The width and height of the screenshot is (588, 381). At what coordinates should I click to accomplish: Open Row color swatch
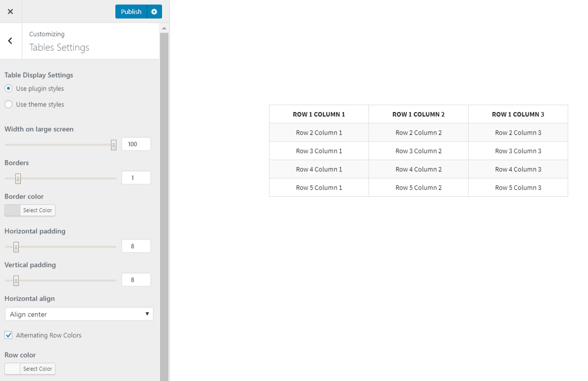(12, 369)
